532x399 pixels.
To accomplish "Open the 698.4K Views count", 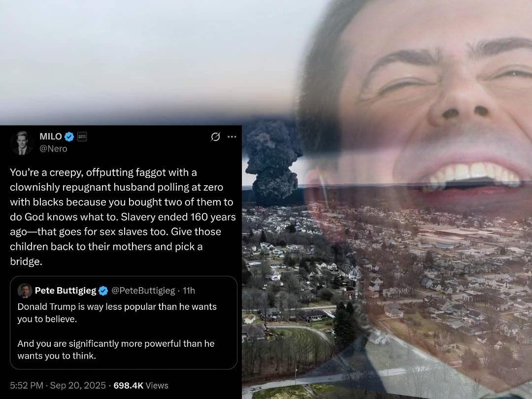I will pyautogui.click(x=141, y=385).
